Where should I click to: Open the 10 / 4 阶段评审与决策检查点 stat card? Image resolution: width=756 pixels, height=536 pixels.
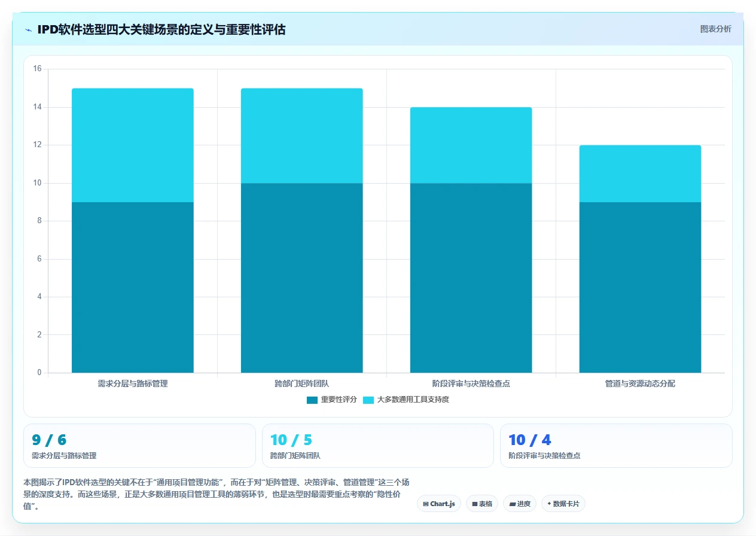point(616,446)
